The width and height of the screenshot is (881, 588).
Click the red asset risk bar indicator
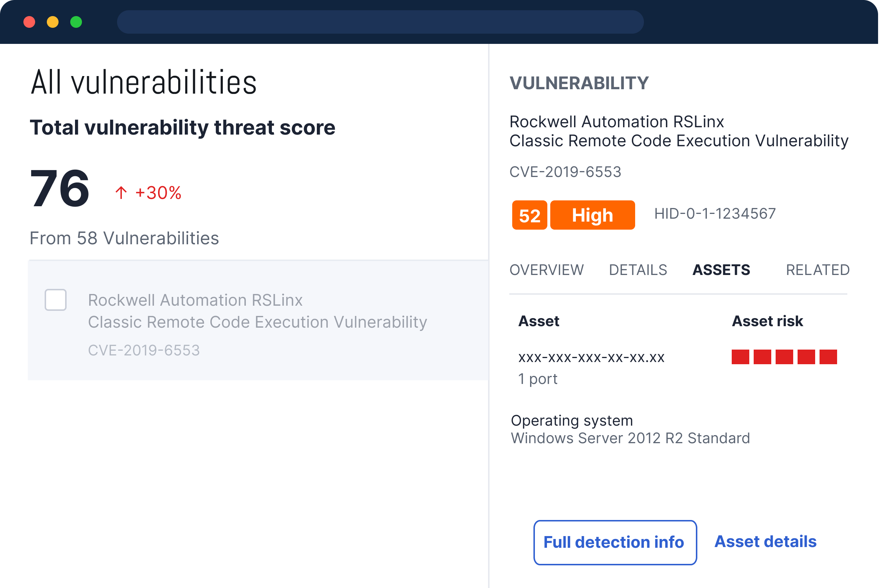click(784, 357)
